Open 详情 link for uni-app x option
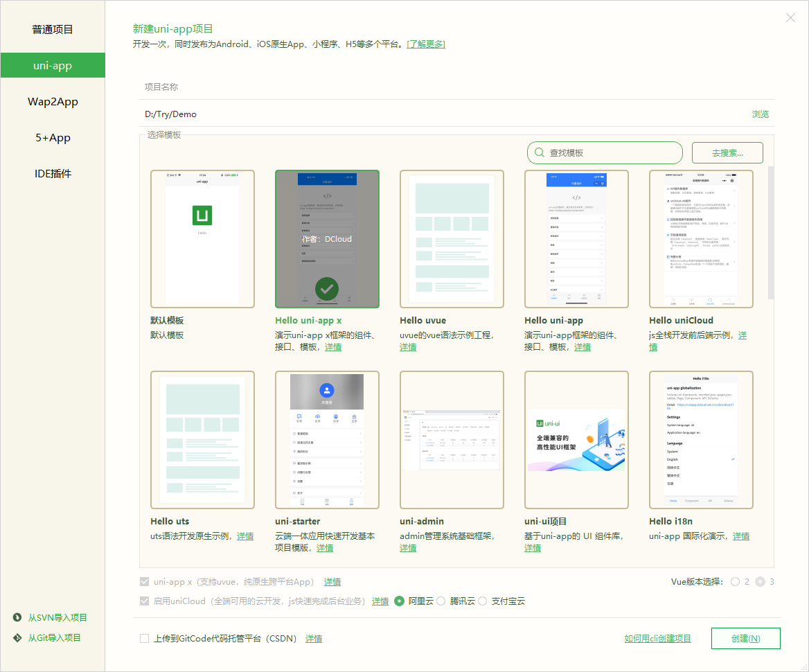Viewport: 809px width, 672px height. point(332,582)
